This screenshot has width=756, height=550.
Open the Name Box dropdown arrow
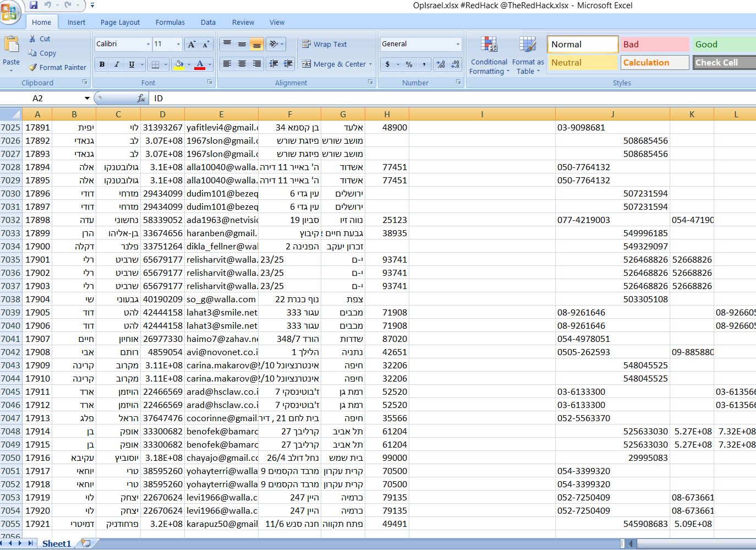[x=87, y=98]
